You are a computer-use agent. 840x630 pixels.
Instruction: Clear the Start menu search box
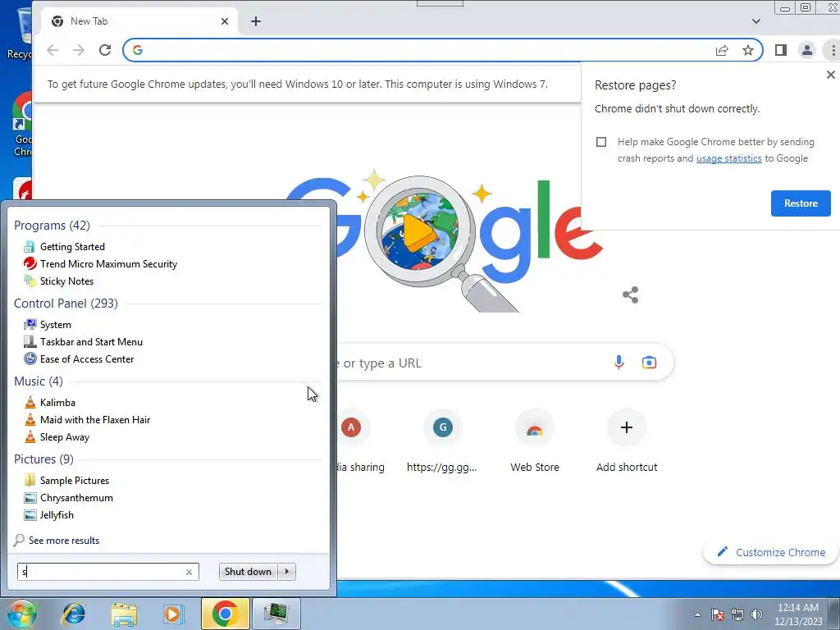tap(189, 572)
